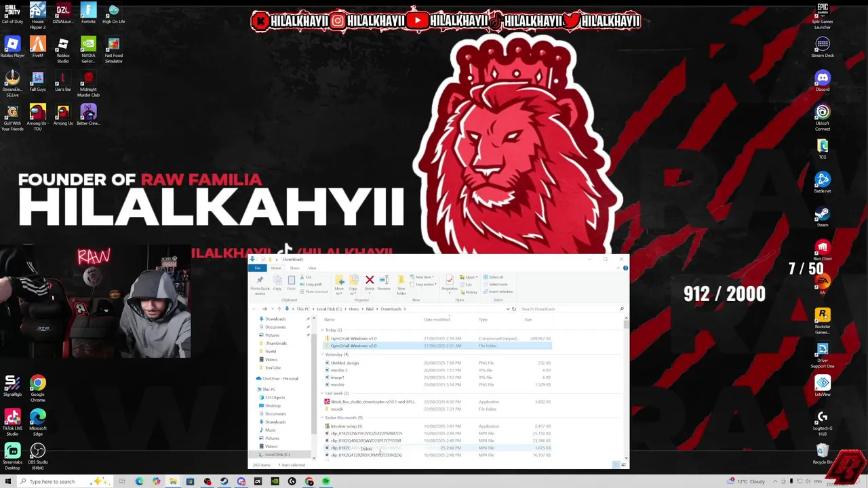Click the Cut command in the ribbon
This screenshot has height=488, width=868.
(306, 277)
